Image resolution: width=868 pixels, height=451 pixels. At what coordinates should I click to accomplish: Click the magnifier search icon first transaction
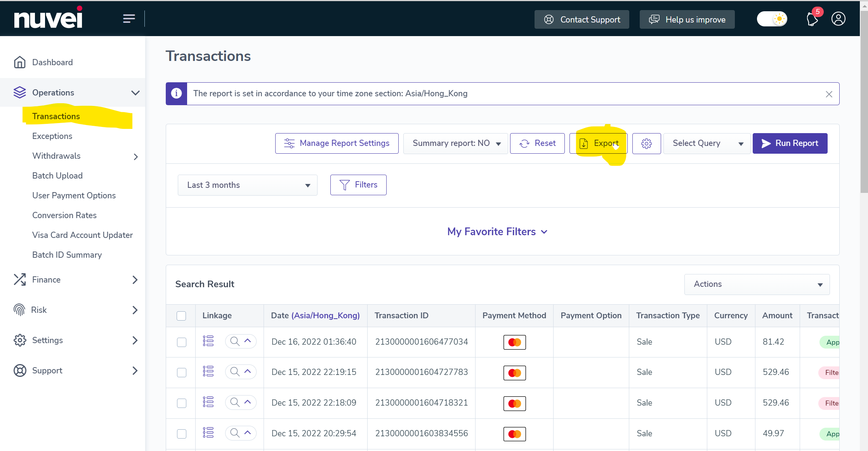tap(234, 342)
